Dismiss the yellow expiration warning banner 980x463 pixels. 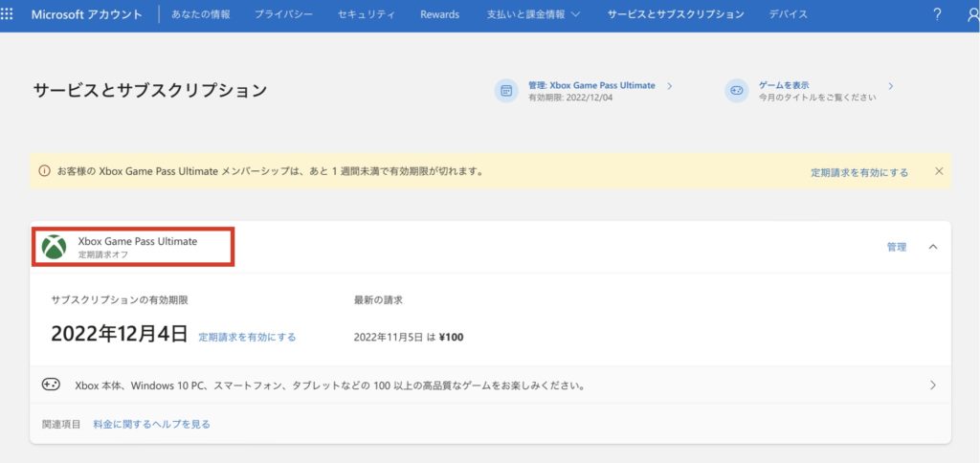point(939,171)
